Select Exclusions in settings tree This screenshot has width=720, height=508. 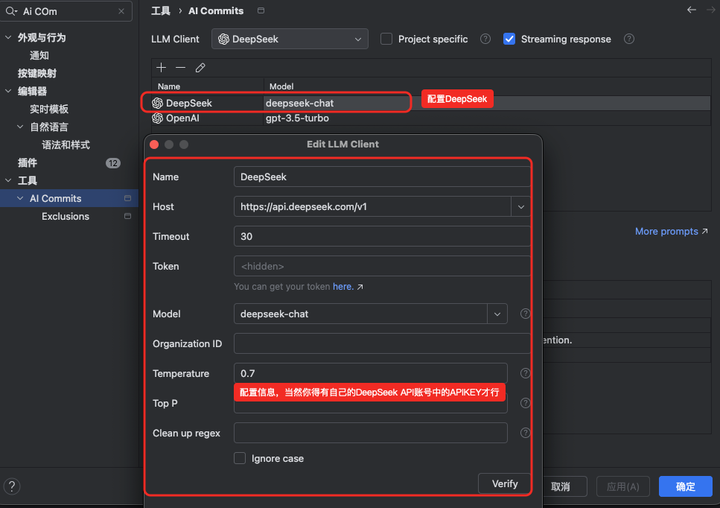(x=65, y=216)
